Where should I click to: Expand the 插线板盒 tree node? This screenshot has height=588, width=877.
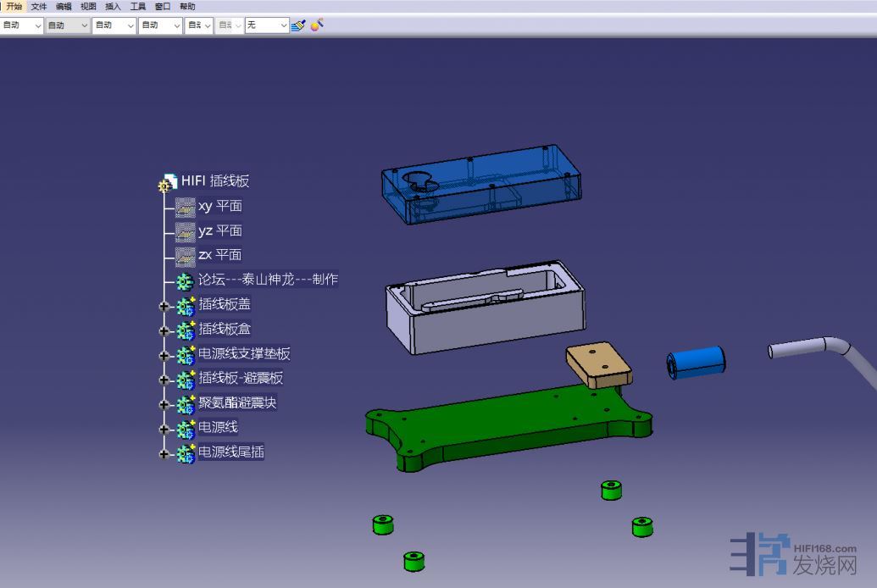tap(164, 330)
